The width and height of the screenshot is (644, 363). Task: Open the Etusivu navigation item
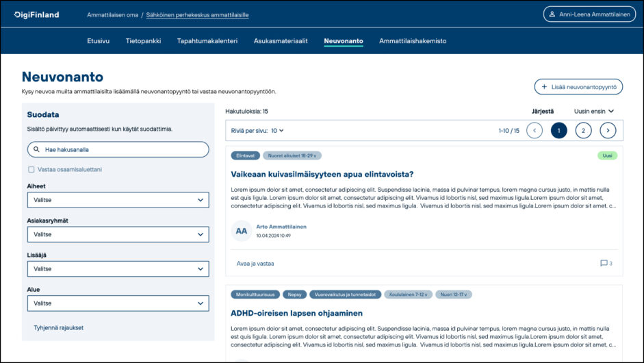[x=98, y=41]
